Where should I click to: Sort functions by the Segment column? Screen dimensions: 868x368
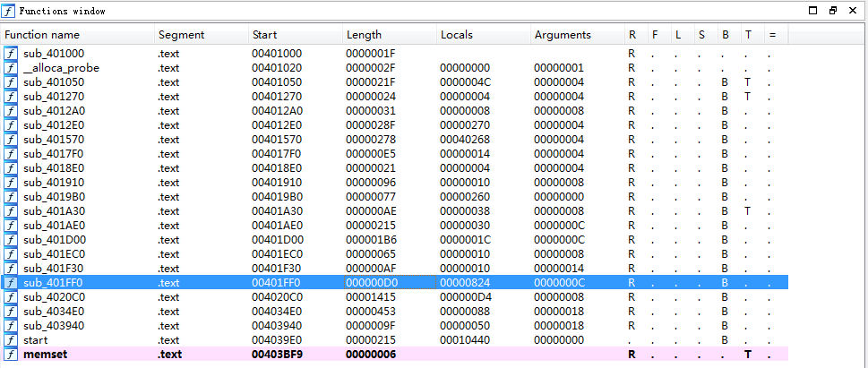pos(182,35)
